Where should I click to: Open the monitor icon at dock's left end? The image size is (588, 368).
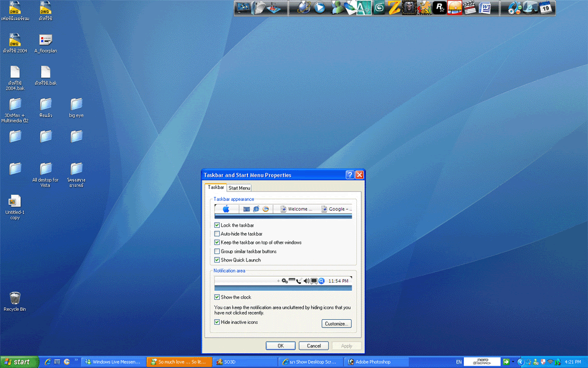[243, 8]
